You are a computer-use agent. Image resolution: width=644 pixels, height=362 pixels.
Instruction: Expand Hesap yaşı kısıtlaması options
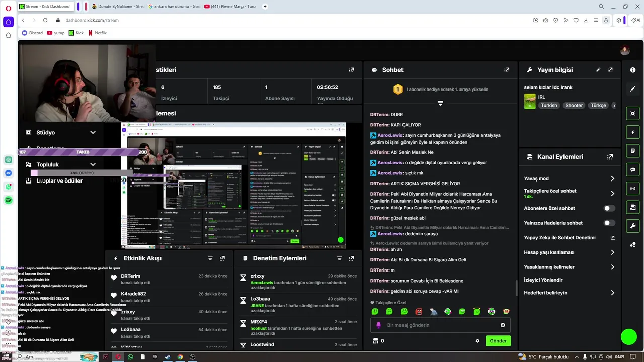point(612,252)
